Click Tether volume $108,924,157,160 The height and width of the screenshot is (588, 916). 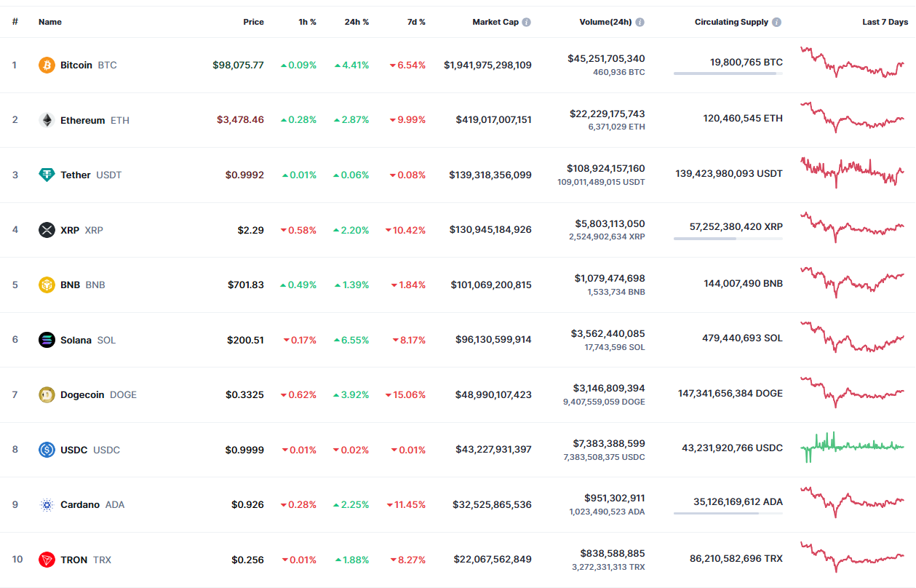[x=605, y=168]
